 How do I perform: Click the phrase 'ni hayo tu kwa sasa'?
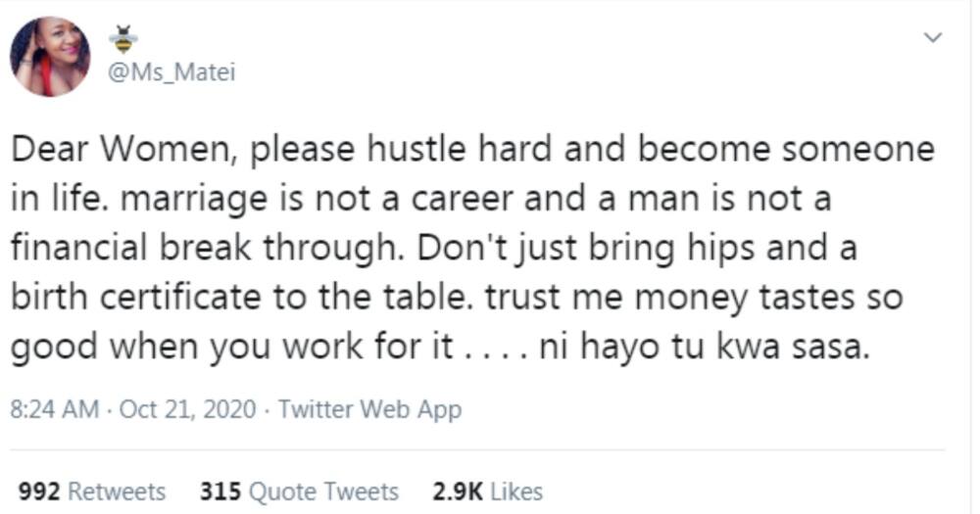[705, 346]
